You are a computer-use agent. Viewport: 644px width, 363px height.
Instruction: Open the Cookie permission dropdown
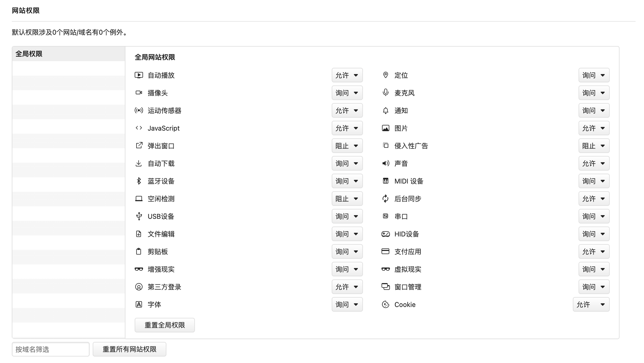[x=591, y=304]
